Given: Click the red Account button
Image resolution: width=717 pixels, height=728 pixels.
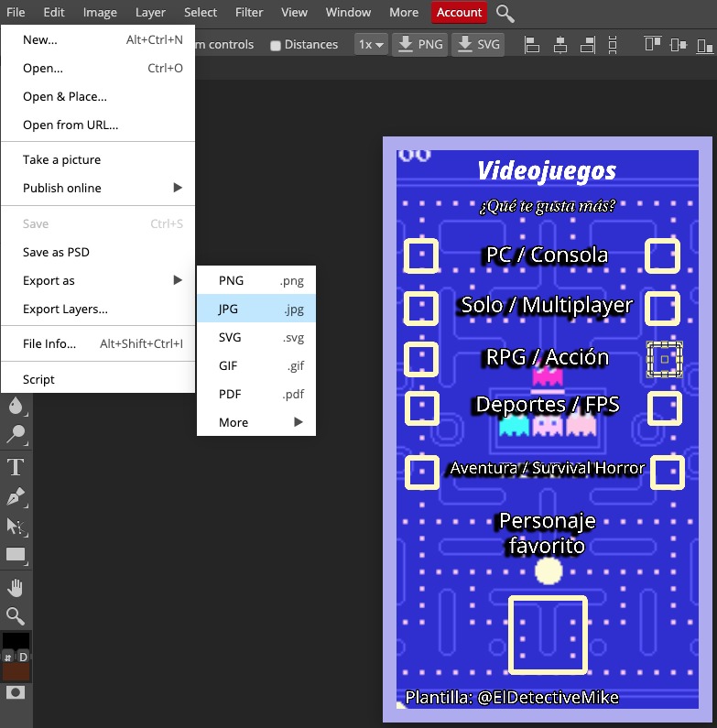Looking at the screenshot, I should (x=459, y=13).
